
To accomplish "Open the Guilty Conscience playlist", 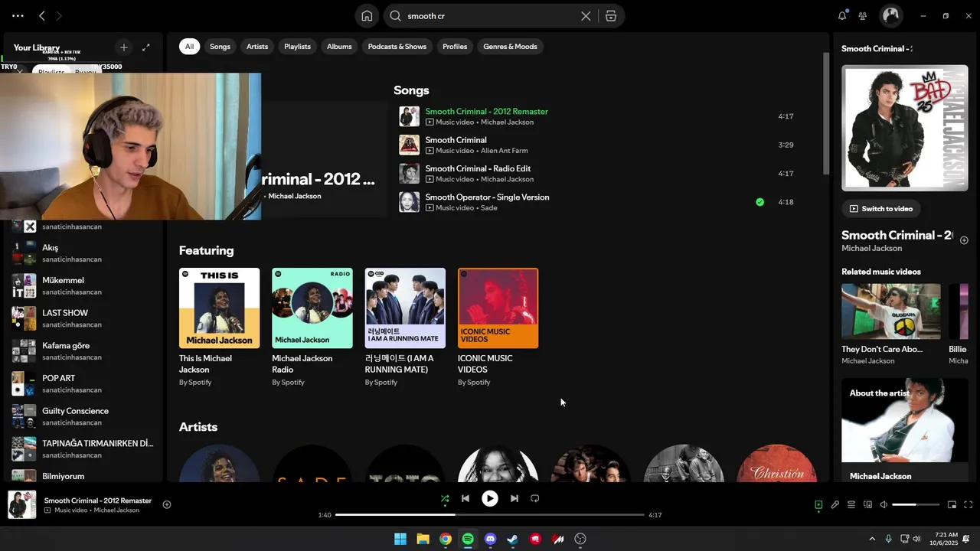I will pos(84,416).
